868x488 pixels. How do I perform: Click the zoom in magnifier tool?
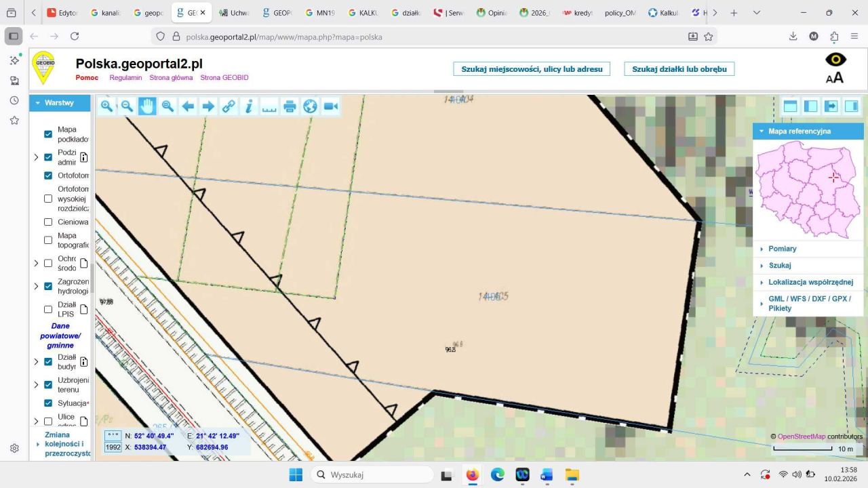(106, 106)
